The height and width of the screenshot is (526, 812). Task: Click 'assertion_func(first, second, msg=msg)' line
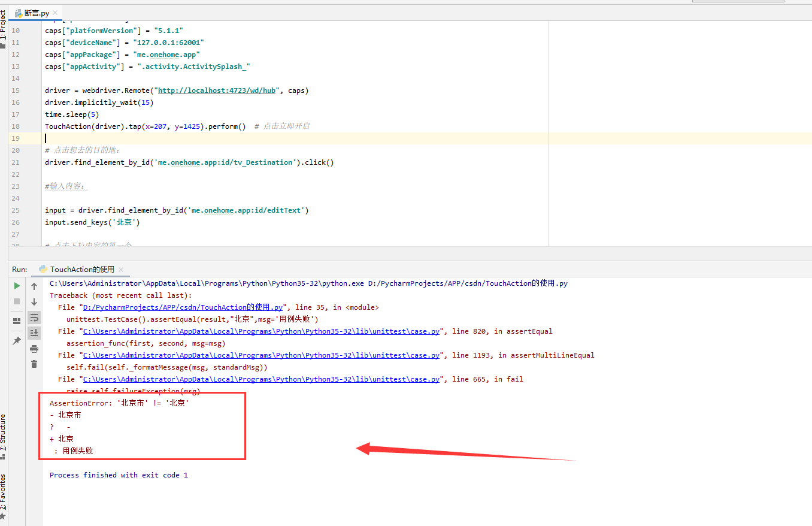tap(146, 343)
